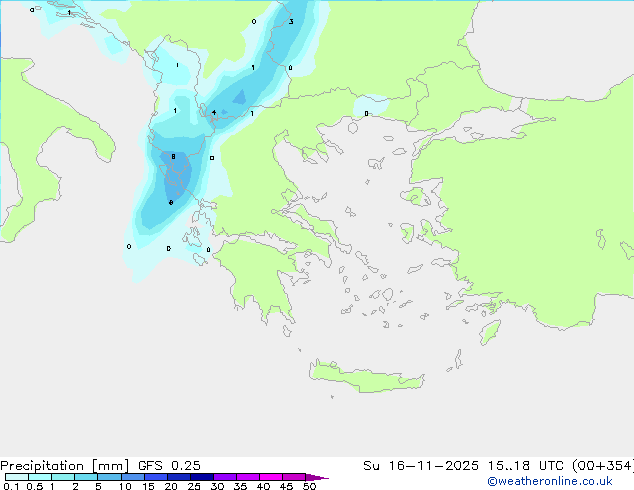634x490 pixels.
Task: Select the legend swatch between 20 and 25
Action: point(179,477)
